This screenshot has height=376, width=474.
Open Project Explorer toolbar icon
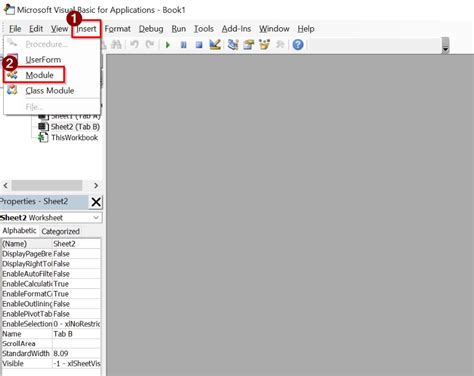[233, 44]
